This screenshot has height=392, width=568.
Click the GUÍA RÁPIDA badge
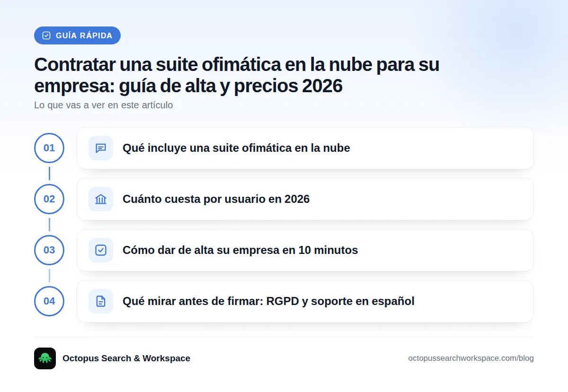coord(77,35)
